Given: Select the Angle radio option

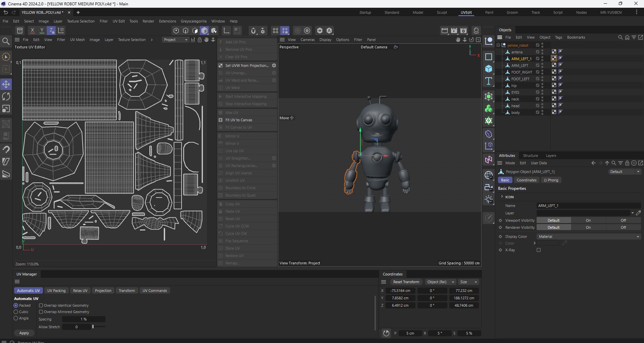Looking at the screenshot, I should coord(16,318).
